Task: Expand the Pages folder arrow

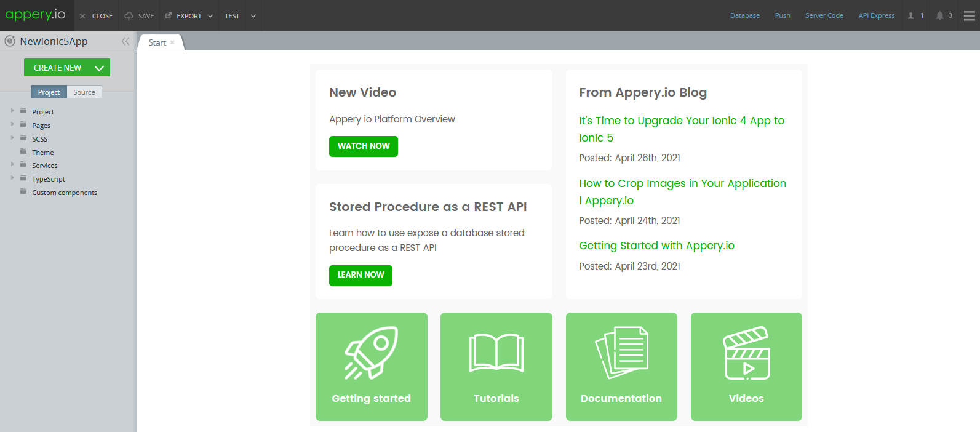Action: [x=12, y=124]
